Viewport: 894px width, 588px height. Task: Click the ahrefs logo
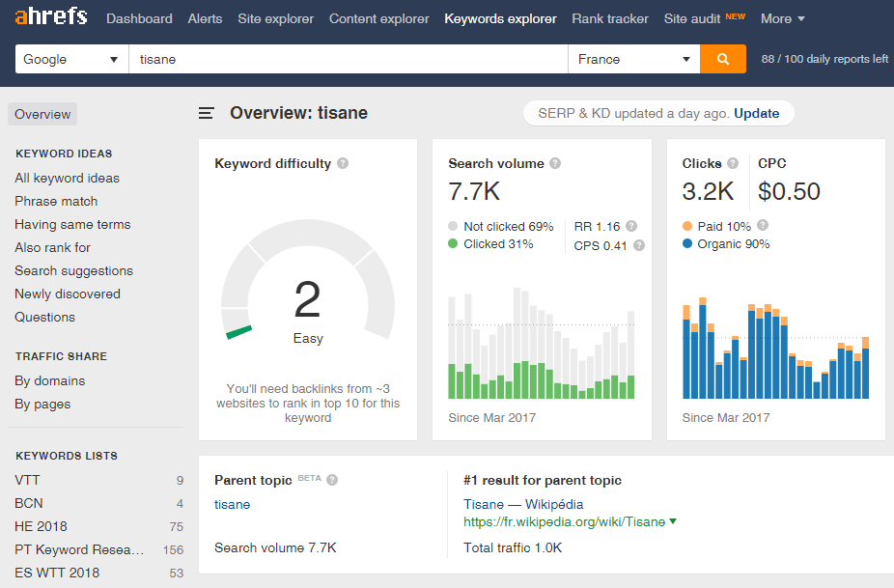[51, 16]
